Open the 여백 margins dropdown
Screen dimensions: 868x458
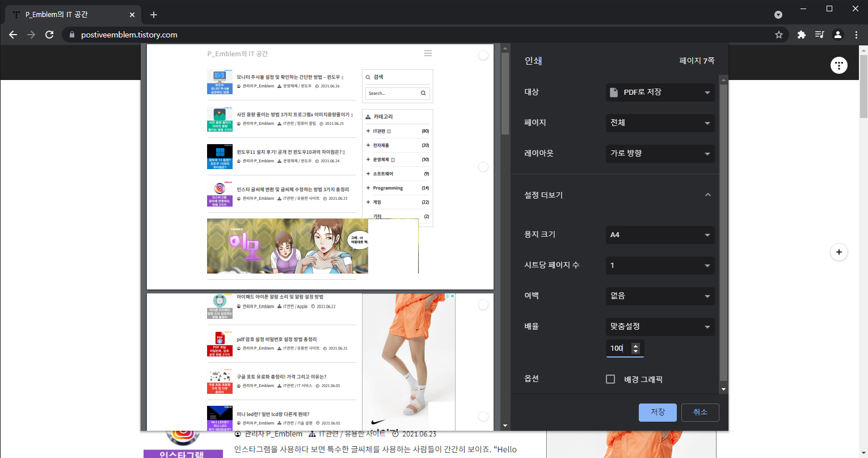660,296
